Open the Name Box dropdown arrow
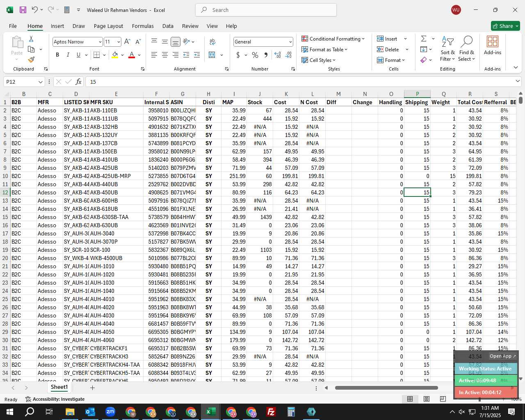Screen dimensions: 525x420 [40, 82]
